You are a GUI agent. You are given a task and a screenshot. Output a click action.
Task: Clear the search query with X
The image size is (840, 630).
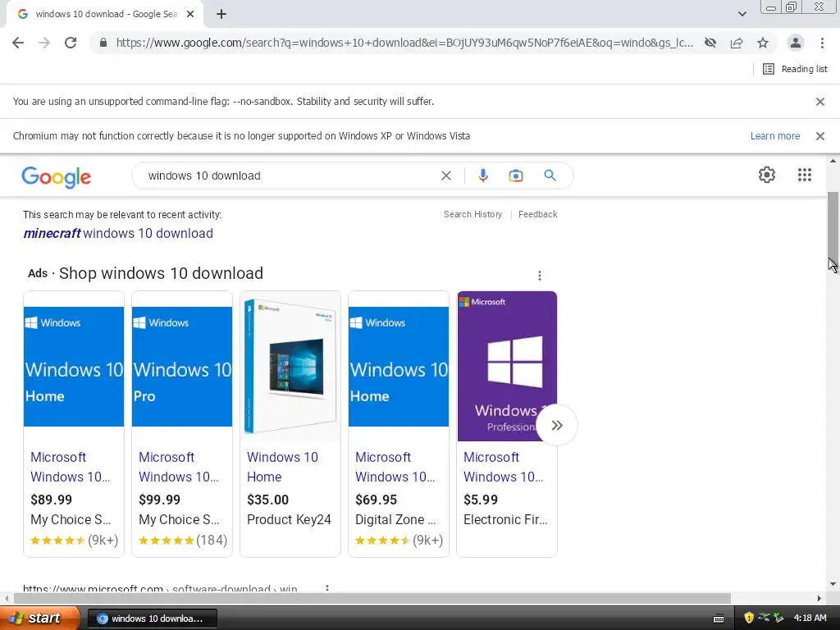(x=445, y=176)
